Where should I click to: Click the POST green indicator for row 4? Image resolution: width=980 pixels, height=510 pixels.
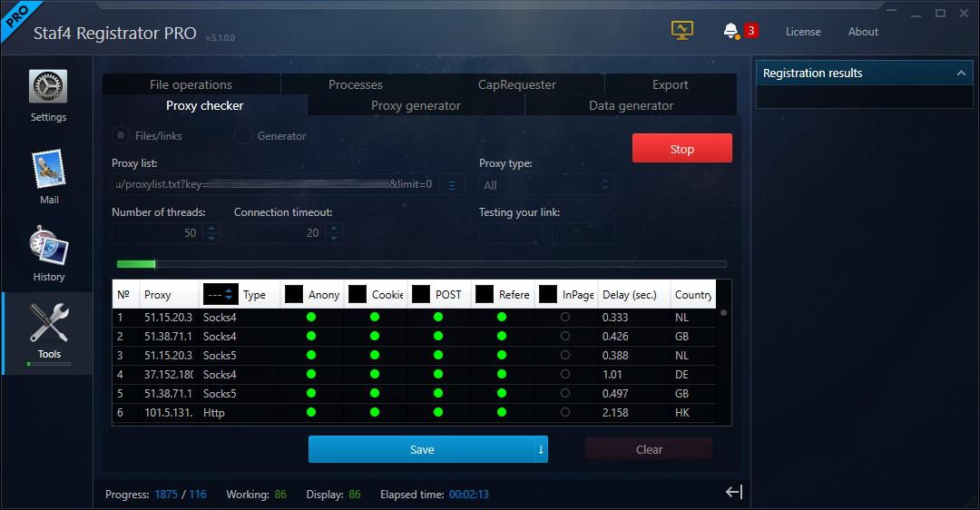438,375
